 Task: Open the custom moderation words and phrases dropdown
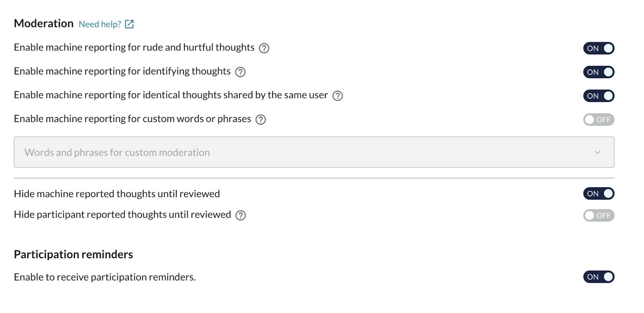[x=314, y=152]
